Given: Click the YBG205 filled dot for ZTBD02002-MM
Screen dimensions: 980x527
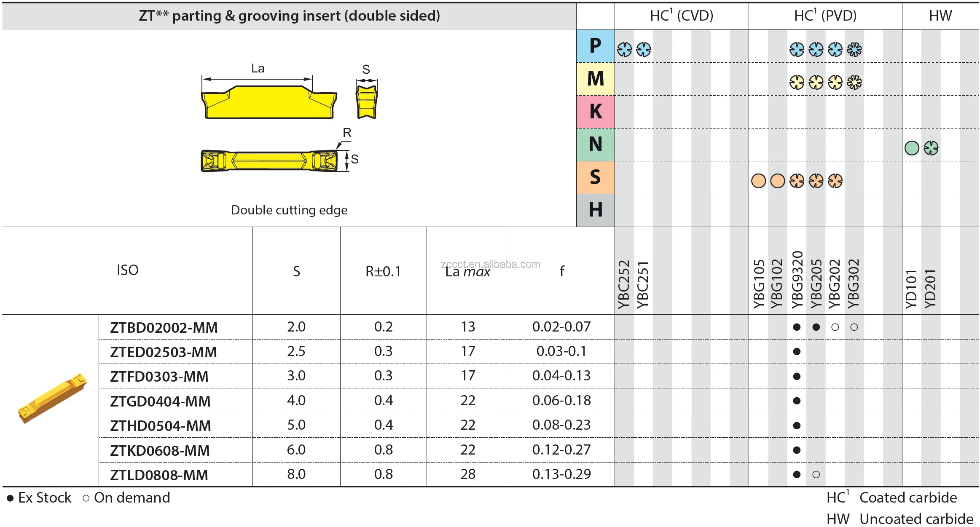Looking at the screenshot, I should pos(816,327).
